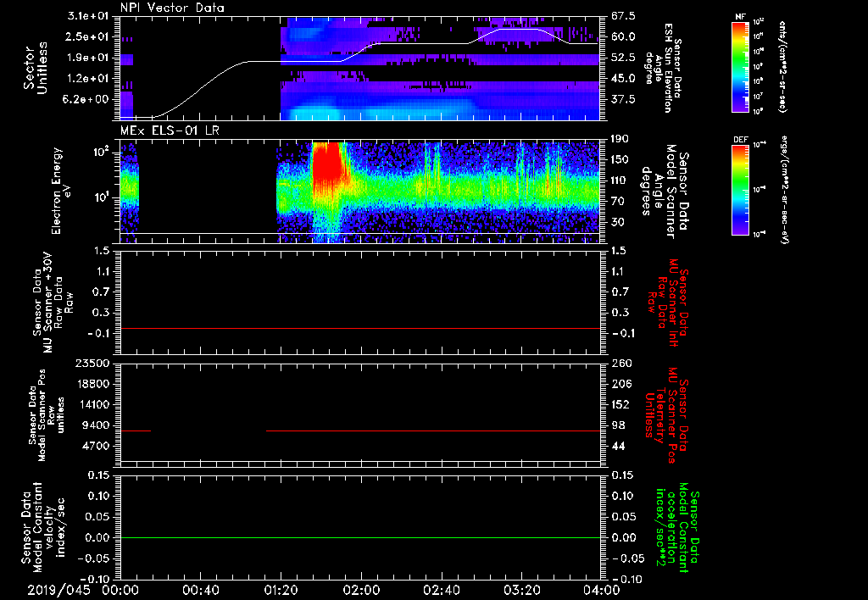Click the 37.5 sun elevation tick label
The height and width of the screenshot is (600, 868).
pyautogui.click(x=623, y=99)
